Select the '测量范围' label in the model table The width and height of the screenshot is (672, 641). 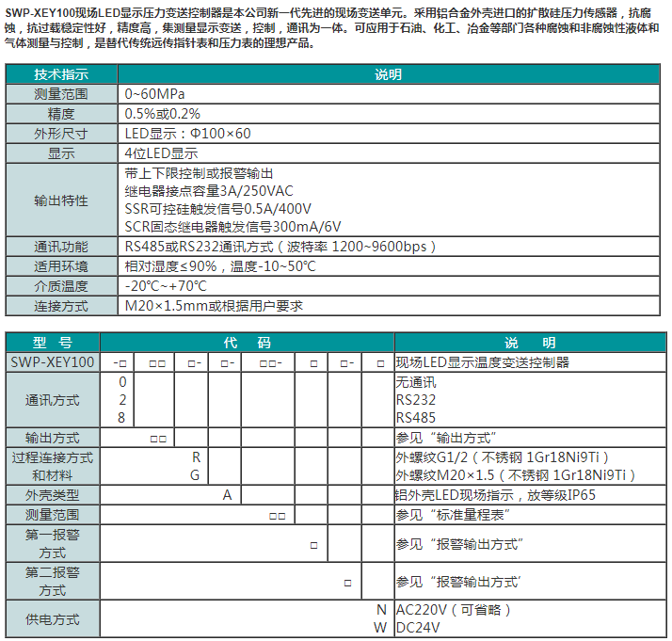tap(53, 515)
